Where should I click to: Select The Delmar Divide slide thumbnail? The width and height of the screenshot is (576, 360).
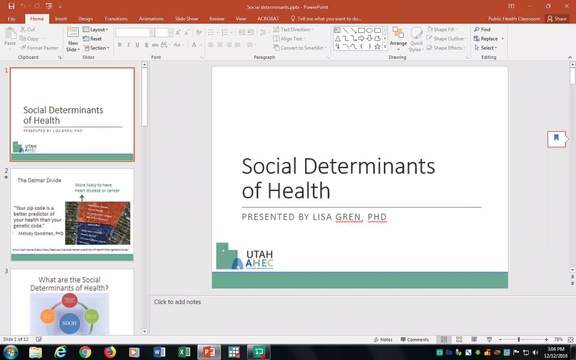(72, 215)
